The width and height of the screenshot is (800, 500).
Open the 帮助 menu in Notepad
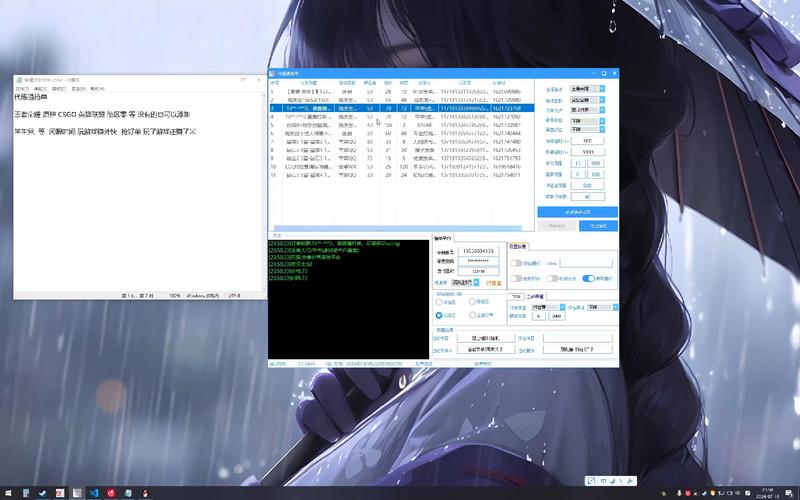97,89
